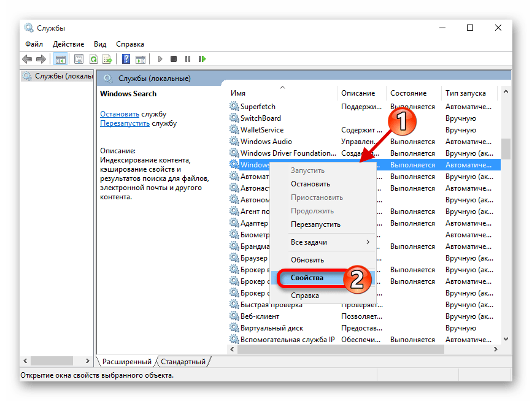Click the 'Остановить' service link
The image size is (532, 401).
pyautogui.click(x=120, y=114)
